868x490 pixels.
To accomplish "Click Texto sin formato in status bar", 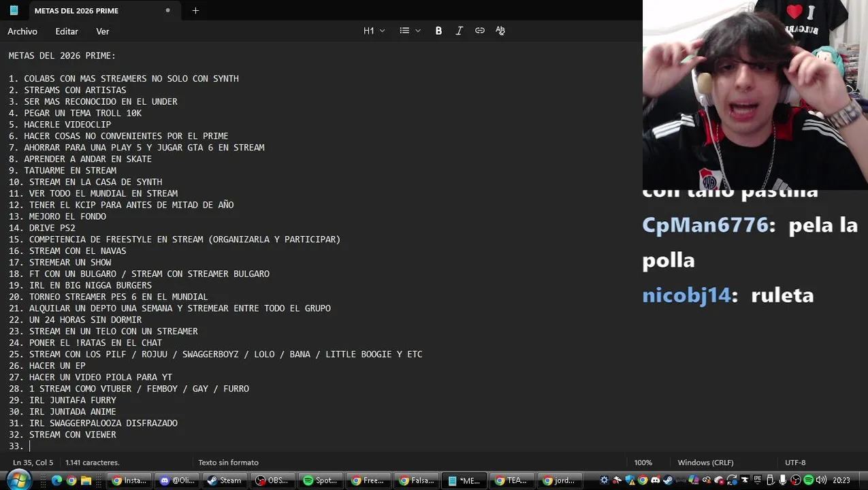I will (x=229, y=463).
